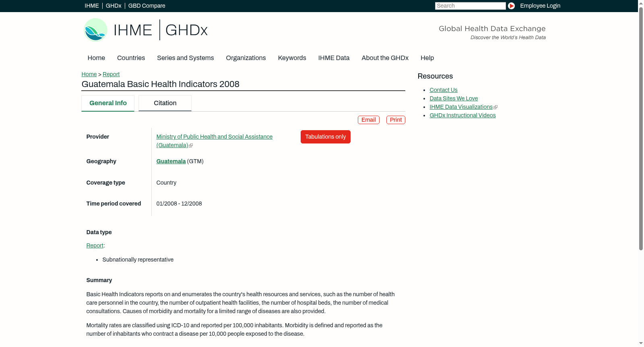Screen dimensions: 644x347
Task: Click the 'Provider' row label
Action: coord(98,137)
